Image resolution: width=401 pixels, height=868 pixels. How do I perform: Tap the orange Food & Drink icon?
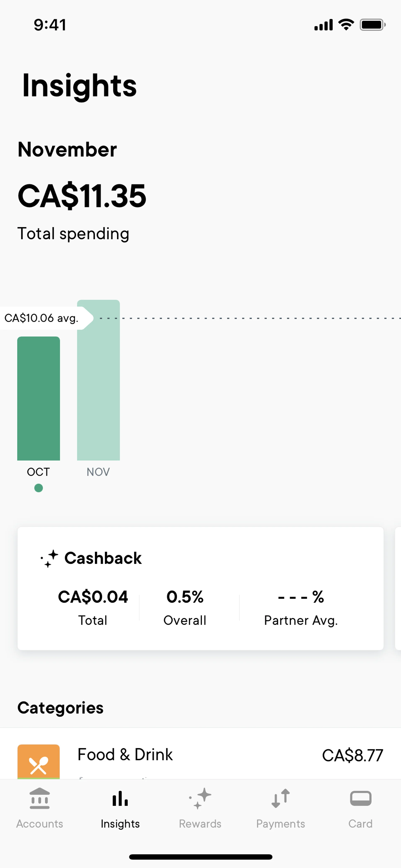coord(38,762)
